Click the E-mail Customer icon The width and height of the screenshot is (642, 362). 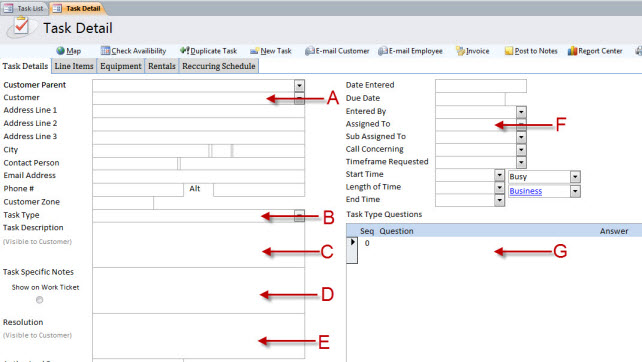click(310, 51)
